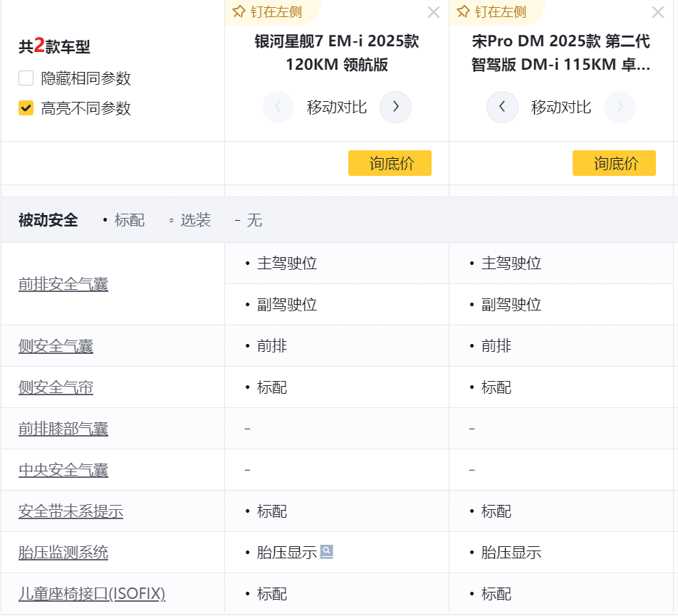Click 移动对比 text under 银河星舰7
This screenshot has height=616, width=678.
click(x=337, y=108)
